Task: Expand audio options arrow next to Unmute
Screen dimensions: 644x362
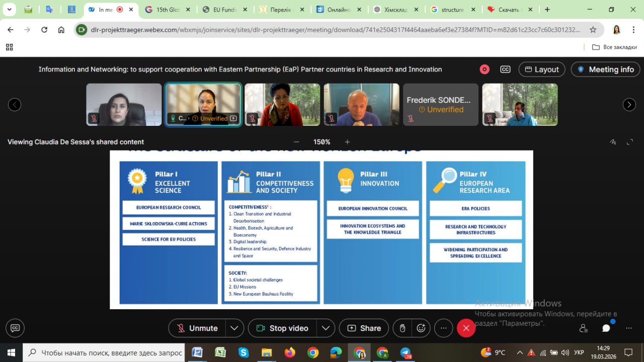Action: coord(234,328)
